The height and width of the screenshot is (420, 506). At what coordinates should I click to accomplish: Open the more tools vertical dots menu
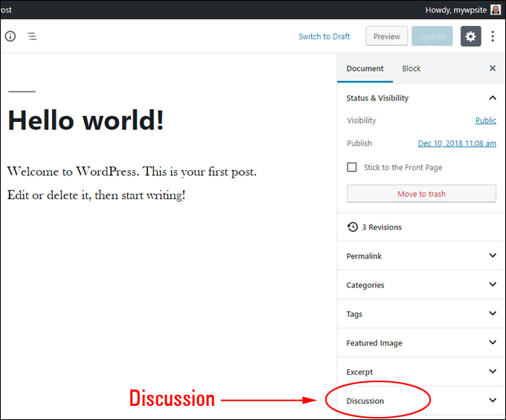(x=493, y=36)
